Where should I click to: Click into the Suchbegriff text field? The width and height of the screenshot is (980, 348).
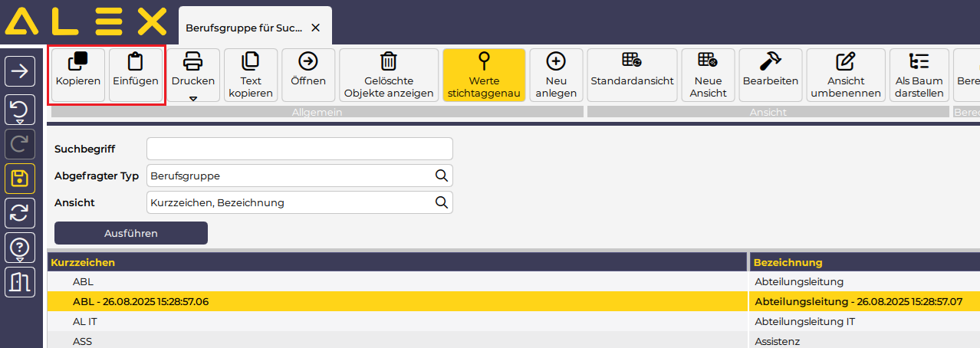click(299, 149)
